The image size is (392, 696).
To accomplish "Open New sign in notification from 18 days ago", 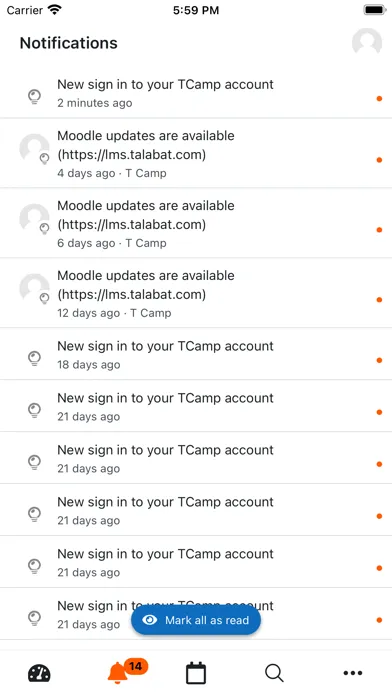I will pyautogui.click(x=196, y=354).
